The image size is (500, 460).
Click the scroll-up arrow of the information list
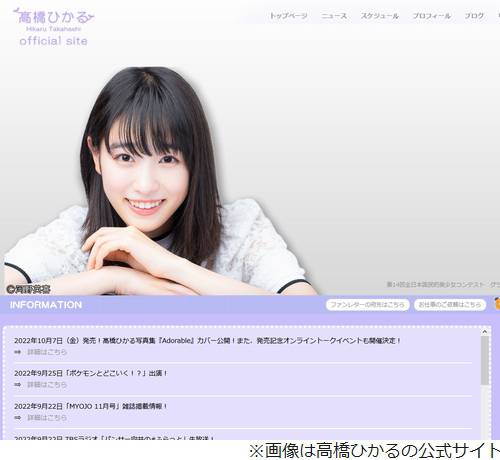(x=485, y=332)
